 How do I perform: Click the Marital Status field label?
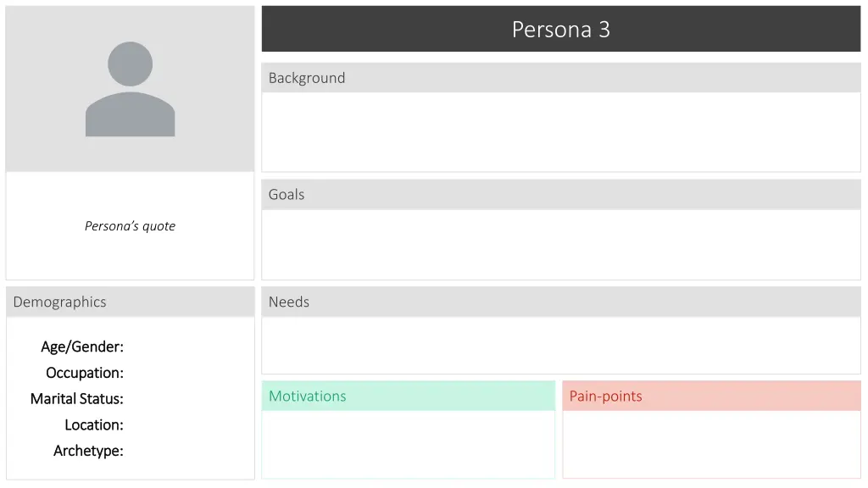coord(77,399)
